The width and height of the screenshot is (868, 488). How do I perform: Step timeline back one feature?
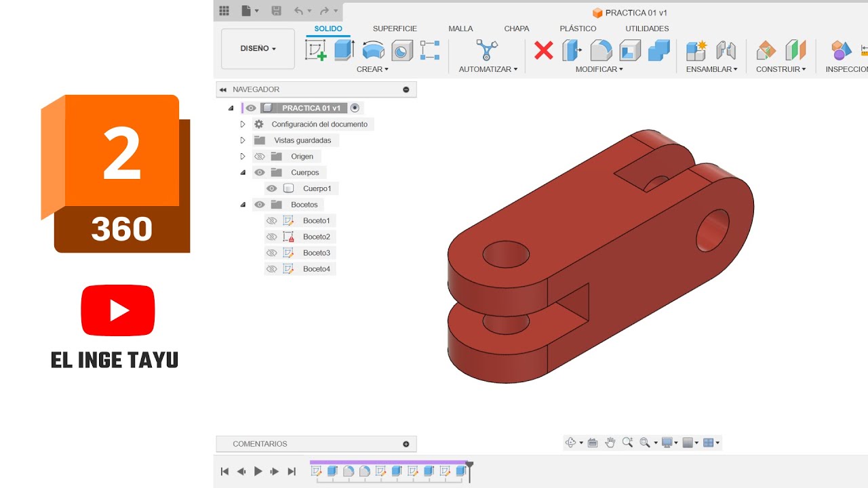(x=241, y=471)
